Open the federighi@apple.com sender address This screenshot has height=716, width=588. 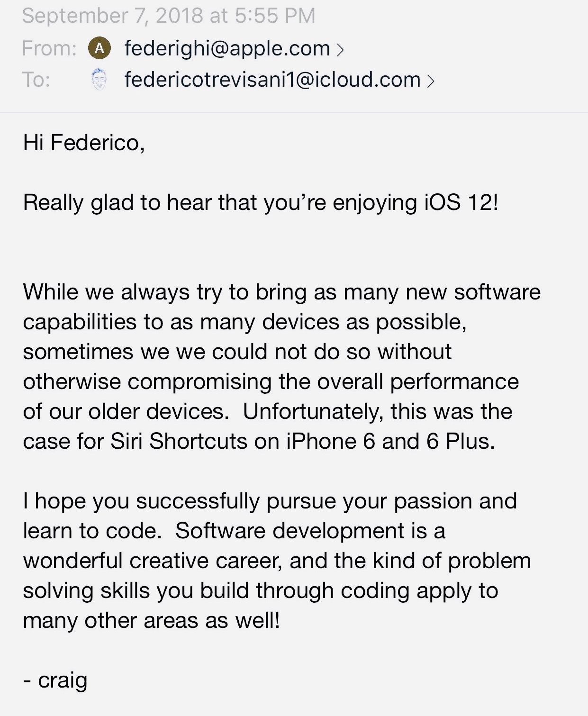click(227, 48)
